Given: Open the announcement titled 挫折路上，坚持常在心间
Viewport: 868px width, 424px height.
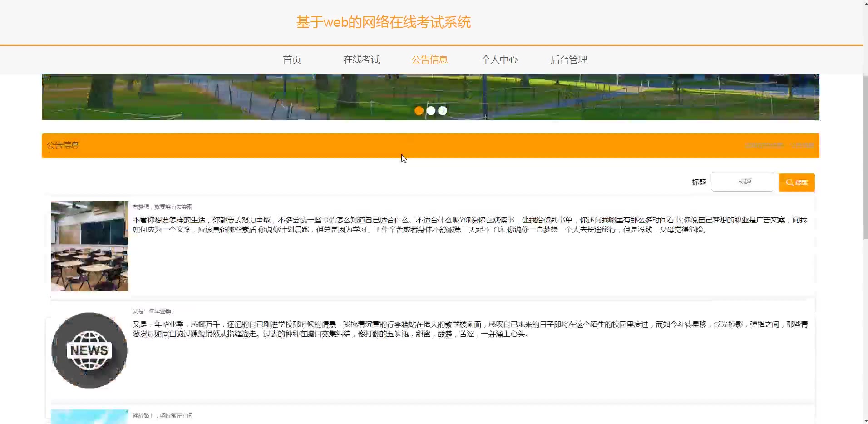Looking at the screenshot, I should (x=163, y=415).
